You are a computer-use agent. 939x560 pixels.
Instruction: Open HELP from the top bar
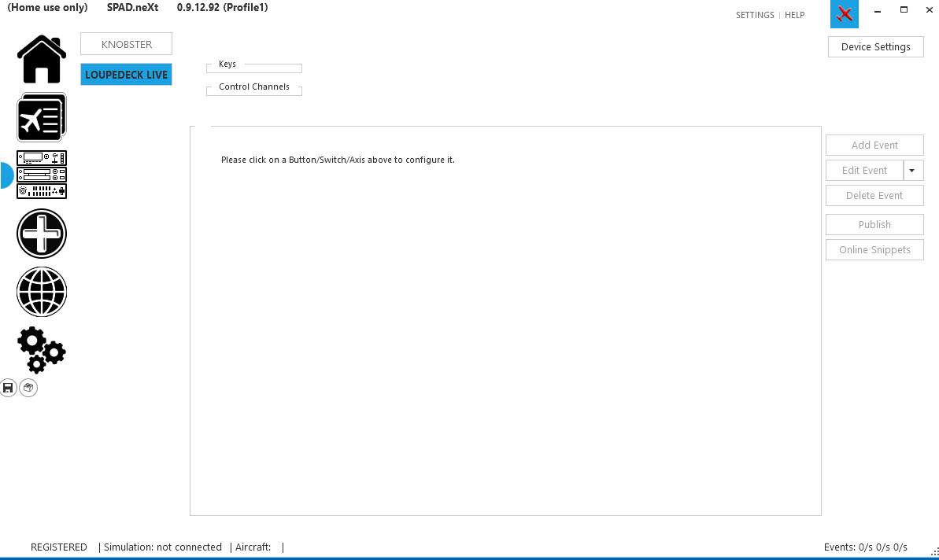point(794,15)
